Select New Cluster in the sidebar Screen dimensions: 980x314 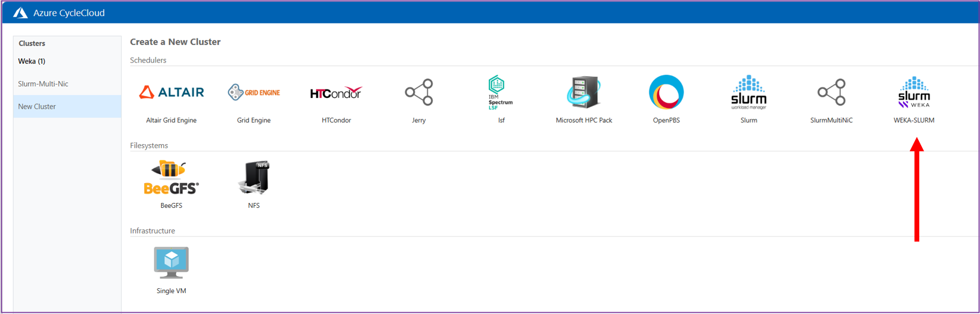pyautogui.click(x=67, y=106)
